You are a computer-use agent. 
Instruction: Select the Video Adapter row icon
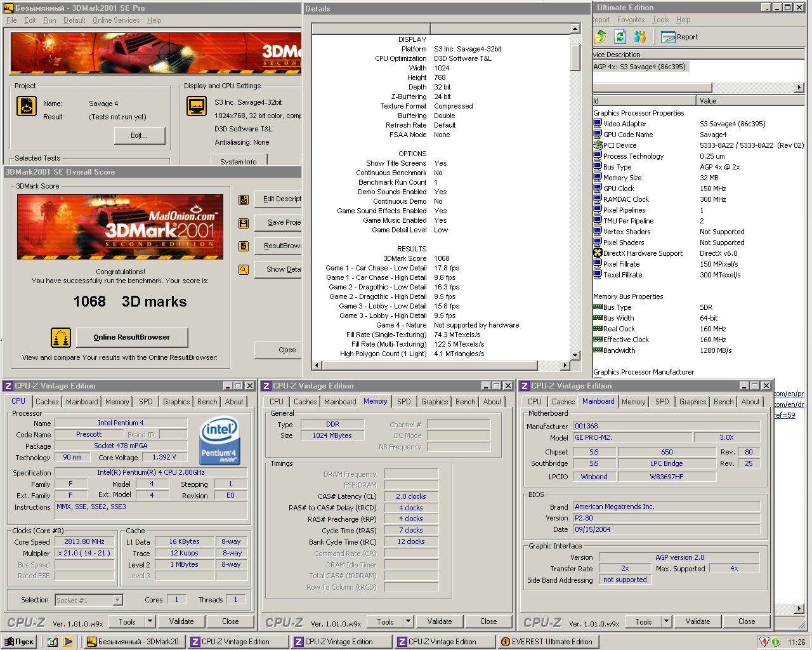[x=598, y=124]
